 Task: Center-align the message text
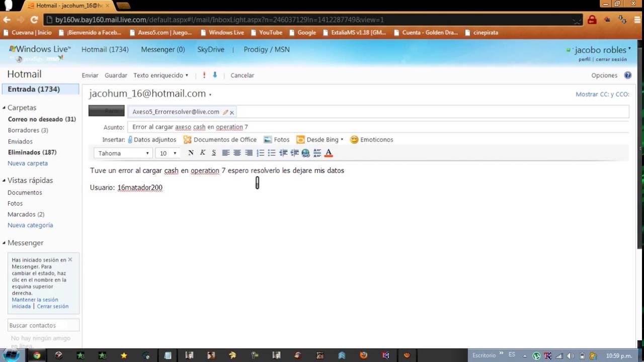point(237,153)
